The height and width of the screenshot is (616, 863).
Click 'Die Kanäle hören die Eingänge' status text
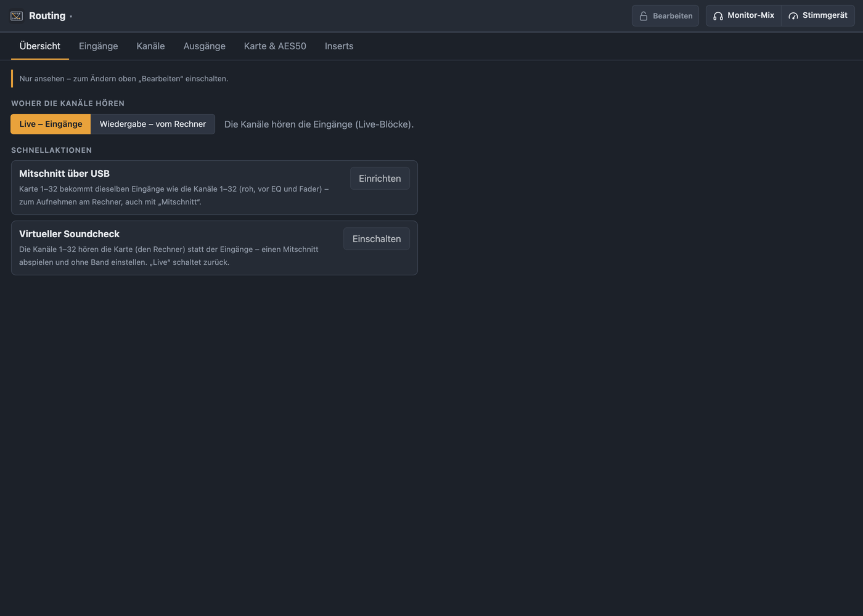(319, 124)
